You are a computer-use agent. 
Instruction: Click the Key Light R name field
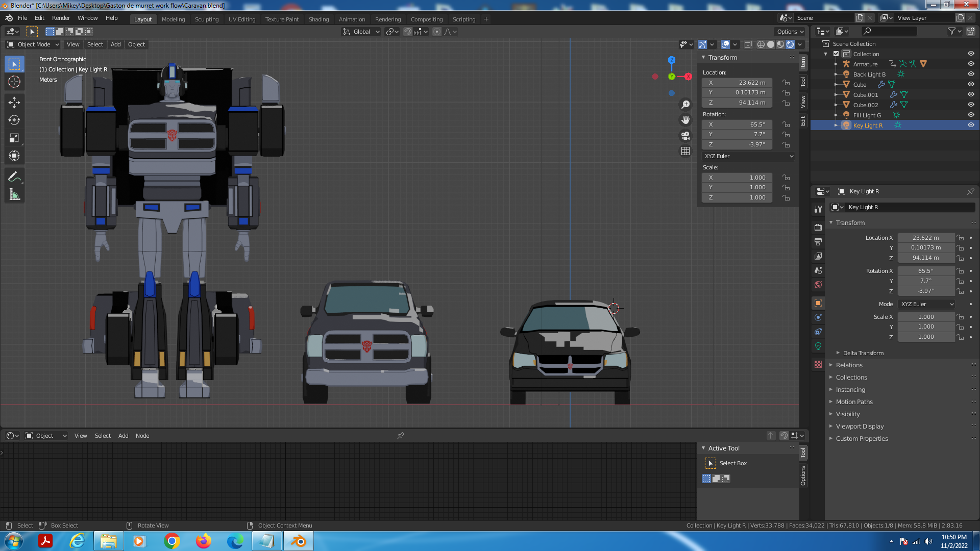coord(911,207)
